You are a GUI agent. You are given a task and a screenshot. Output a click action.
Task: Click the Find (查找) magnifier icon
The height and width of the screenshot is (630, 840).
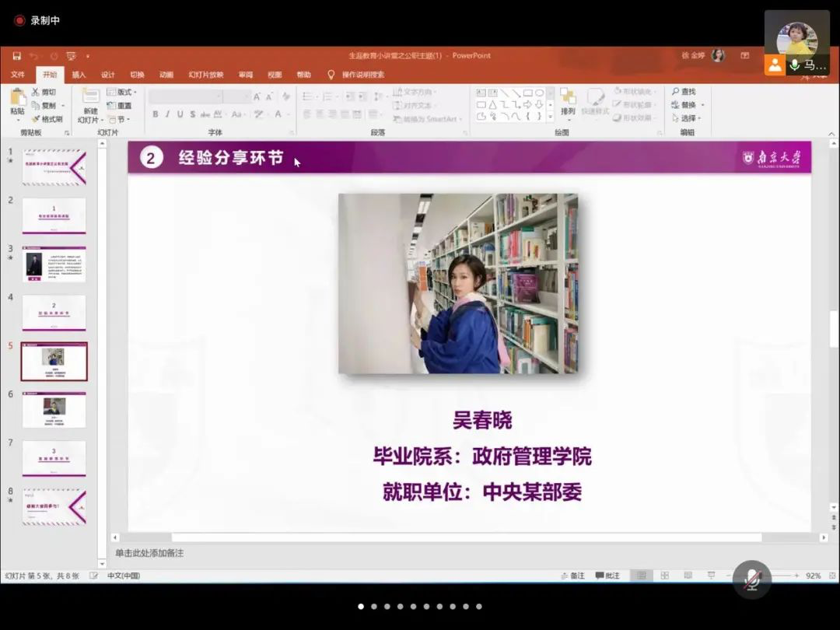(675, 92)
